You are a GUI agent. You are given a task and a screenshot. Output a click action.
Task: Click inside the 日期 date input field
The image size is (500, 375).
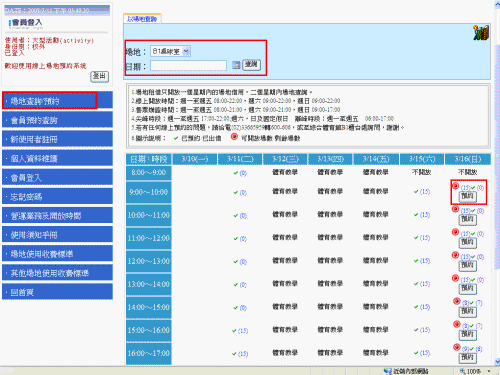tap(188, 65)
